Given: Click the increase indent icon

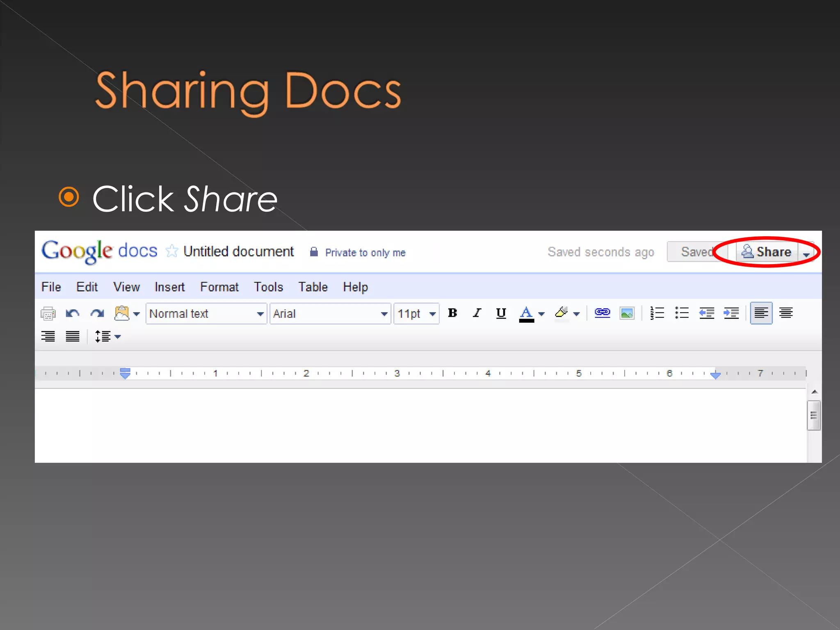Looking at the screenshot, I should 731,313.
